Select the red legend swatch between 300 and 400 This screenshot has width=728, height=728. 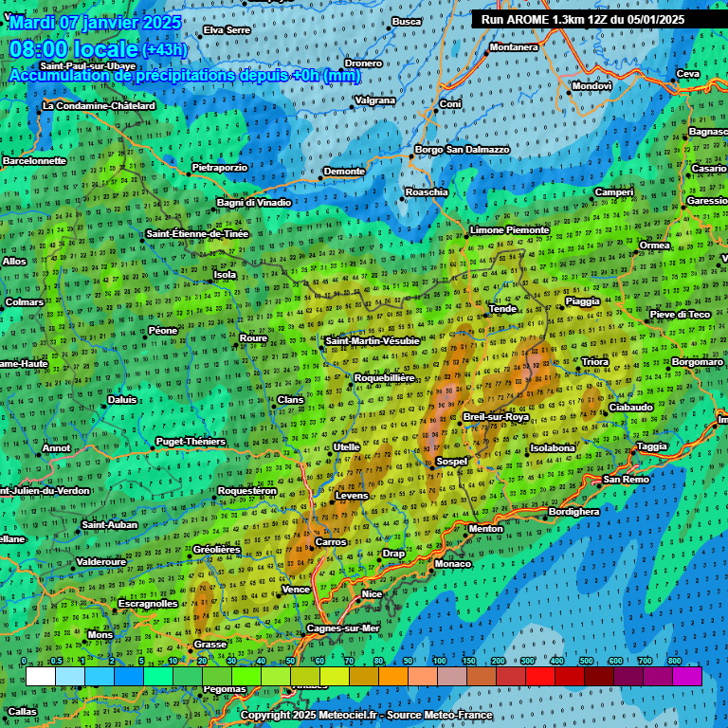click(x=540, y=676)
